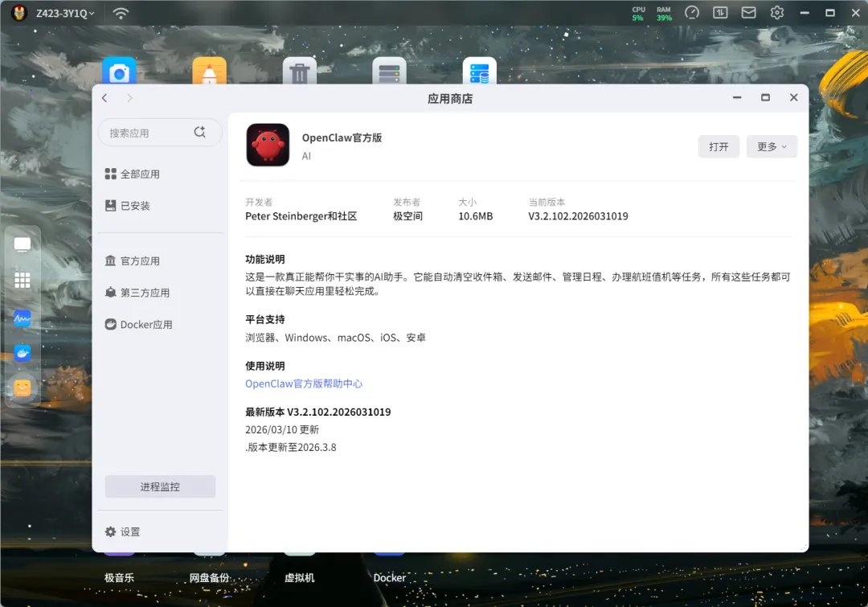Click the developer name Peter Steinberger和社区
The height and width of the screenshot is (607, 868).
[301, 216]
